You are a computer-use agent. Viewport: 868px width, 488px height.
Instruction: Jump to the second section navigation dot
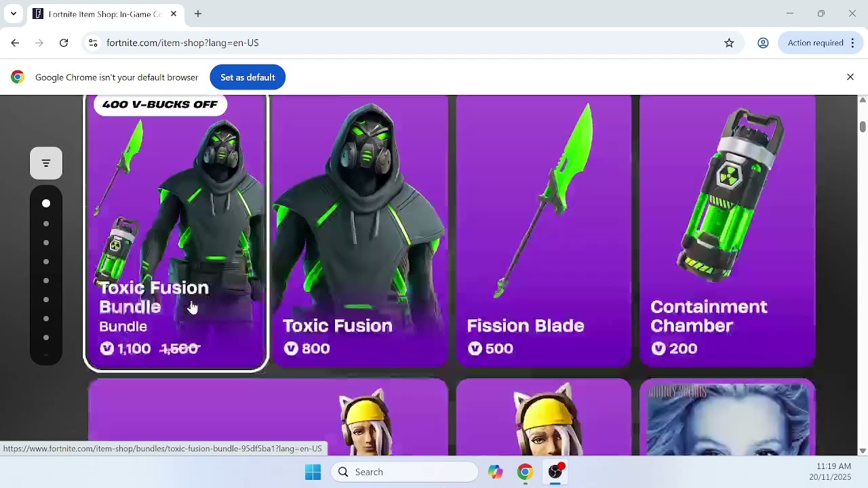[46, 224]
